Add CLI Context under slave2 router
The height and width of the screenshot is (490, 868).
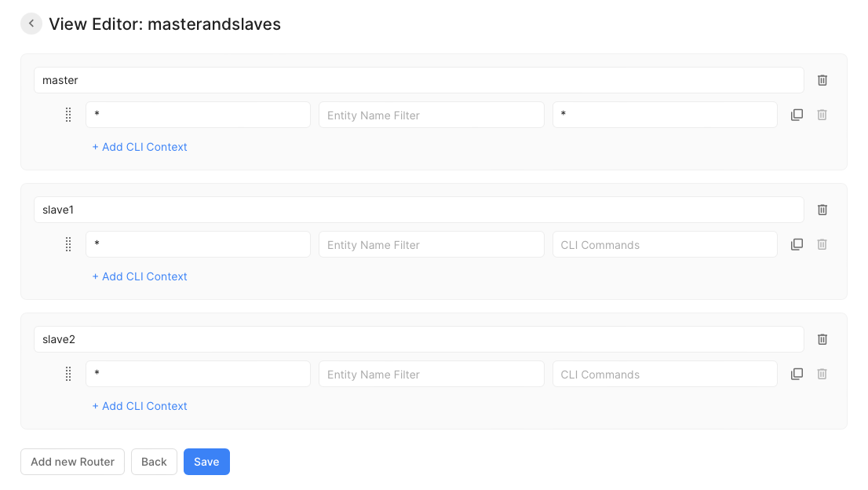tap(140, 406)
